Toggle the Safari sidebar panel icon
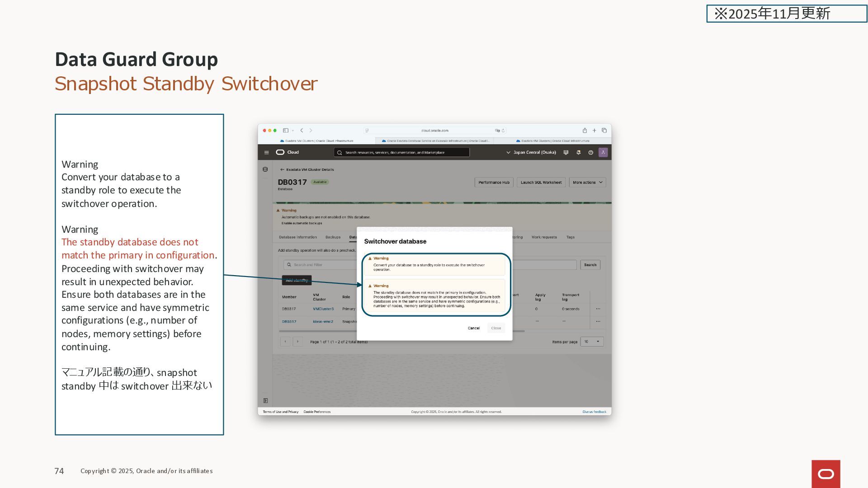 (286, 131)
